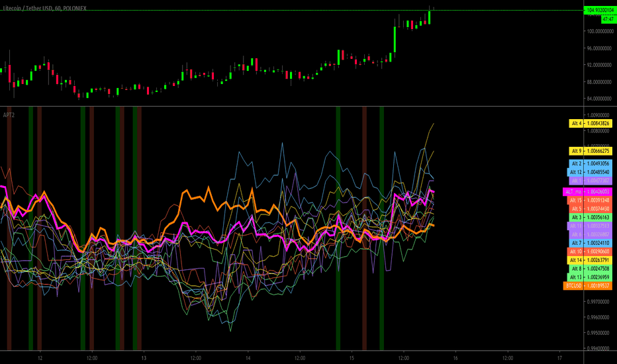
Task: Click date 13 on the time axis
Action: point(144,358)
